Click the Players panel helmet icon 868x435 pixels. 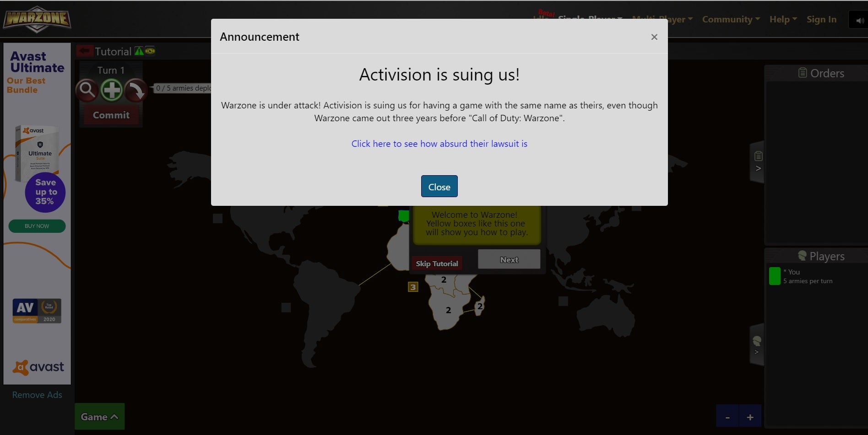pos(802,256)
